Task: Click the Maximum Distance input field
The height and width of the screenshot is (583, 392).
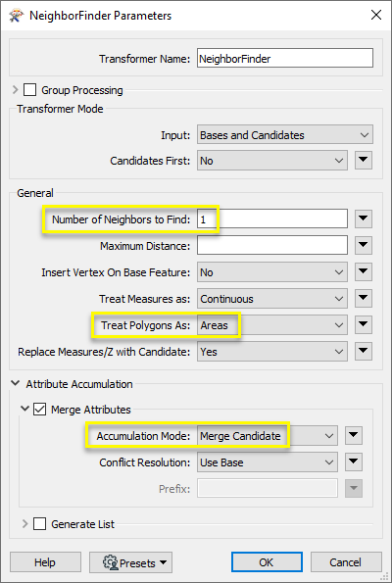Action: (272, 245)
